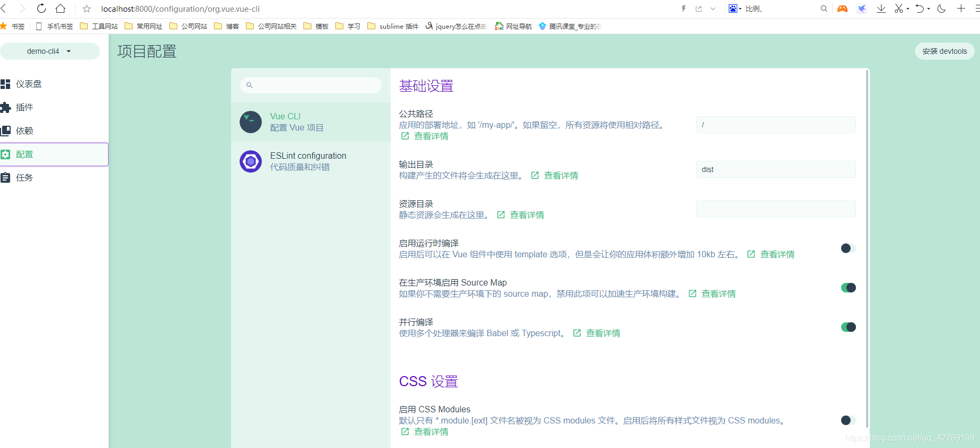Open 查看详情 link under CSS Modules
Viewport: 980px width, 448px height.
[425, 432]
